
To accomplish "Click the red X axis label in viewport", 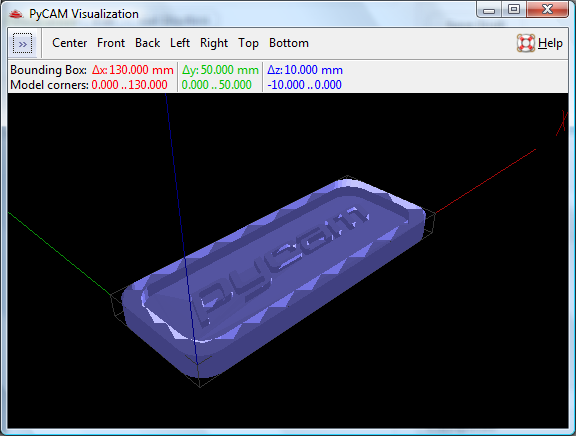I will coord(562,123).
